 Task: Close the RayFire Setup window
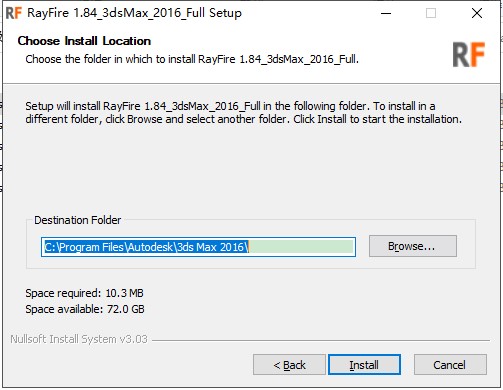pyautogui.click(x=477, y=13)
